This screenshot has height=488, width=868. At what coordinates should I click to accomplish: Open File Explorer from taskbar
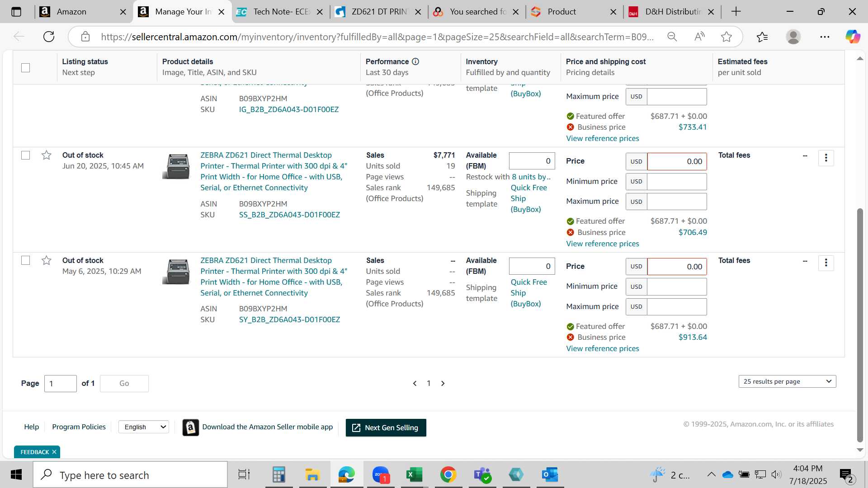[312, 474]
